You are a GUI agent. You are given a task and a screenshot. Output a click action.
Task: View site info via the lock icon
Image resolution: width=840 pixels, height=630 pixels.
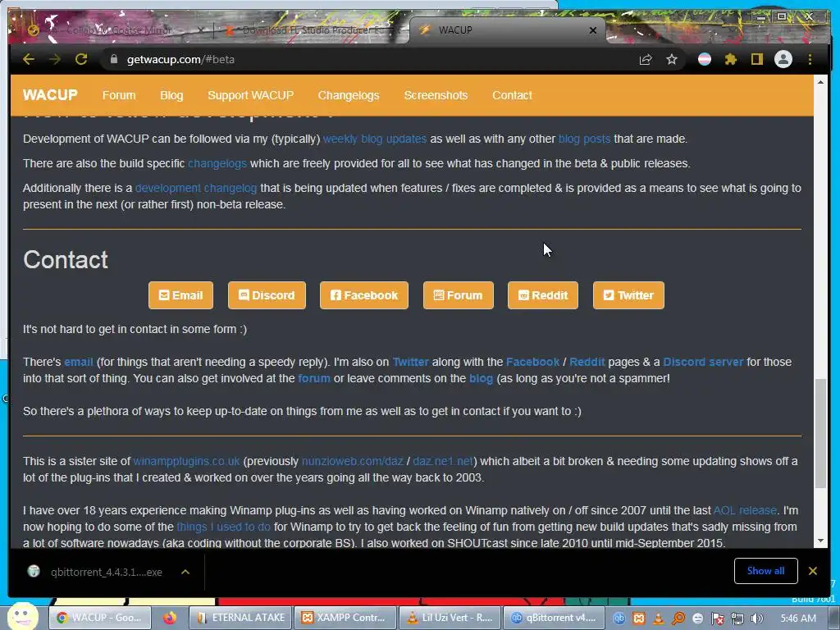tap(113, 59)
